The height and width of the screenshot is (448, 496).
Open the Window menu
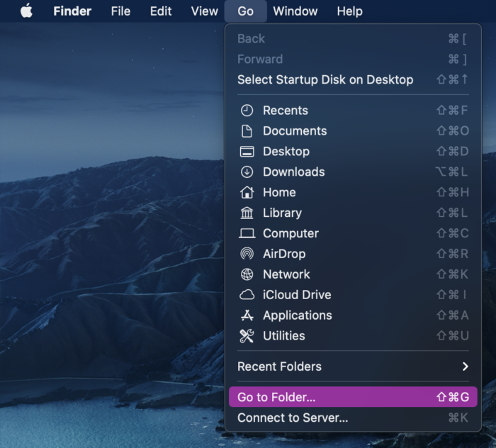tap(295, 11)
